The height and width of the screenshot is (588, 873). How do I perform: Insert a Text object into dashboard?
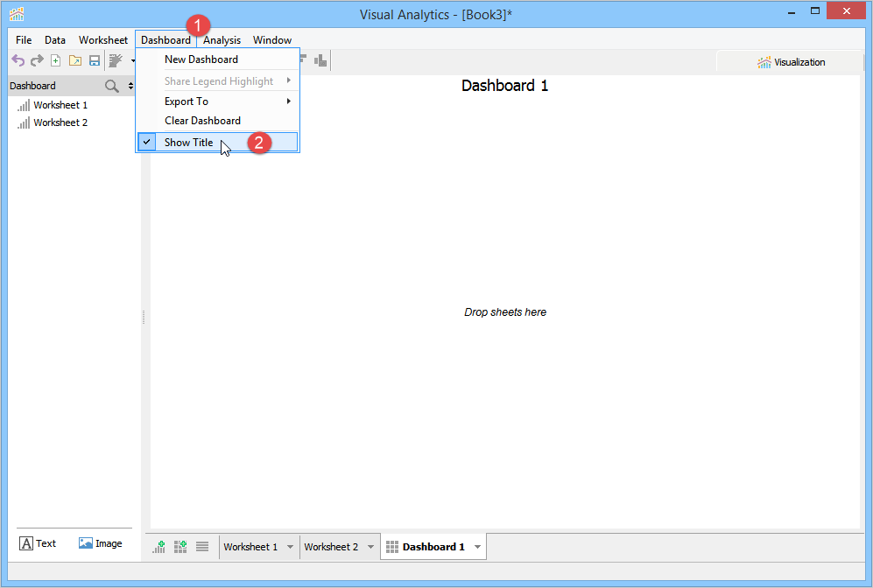[38, 543]
